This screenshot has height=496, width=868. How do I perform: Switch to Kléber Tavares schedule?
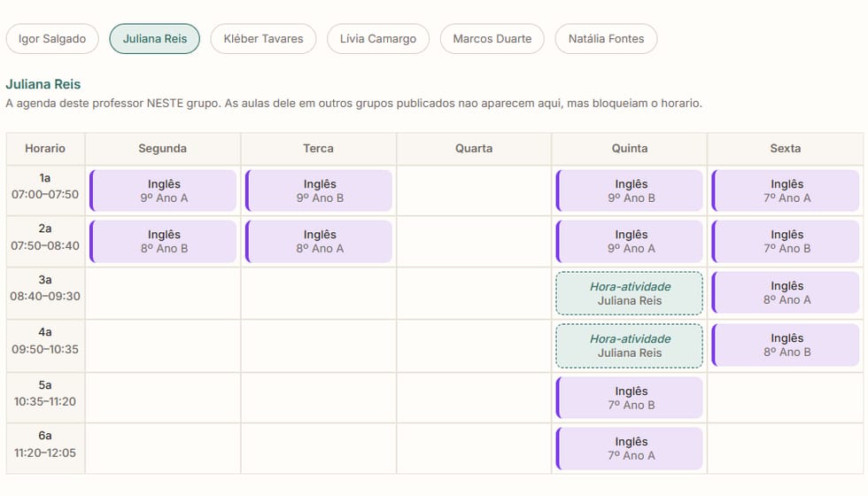(263, 39)
